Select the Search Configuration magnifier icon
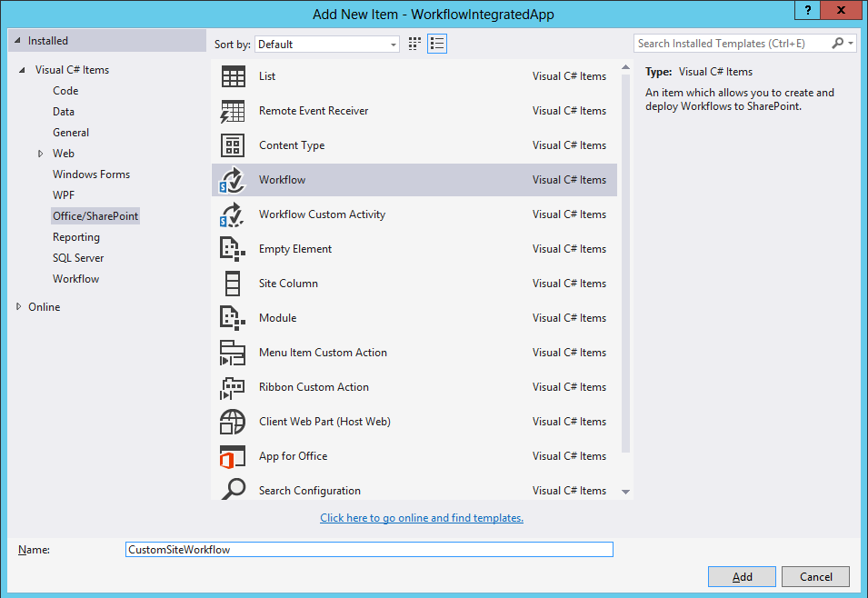Viewport: 868px width, 598px height. pyautogui.click(x=233, y=489)
